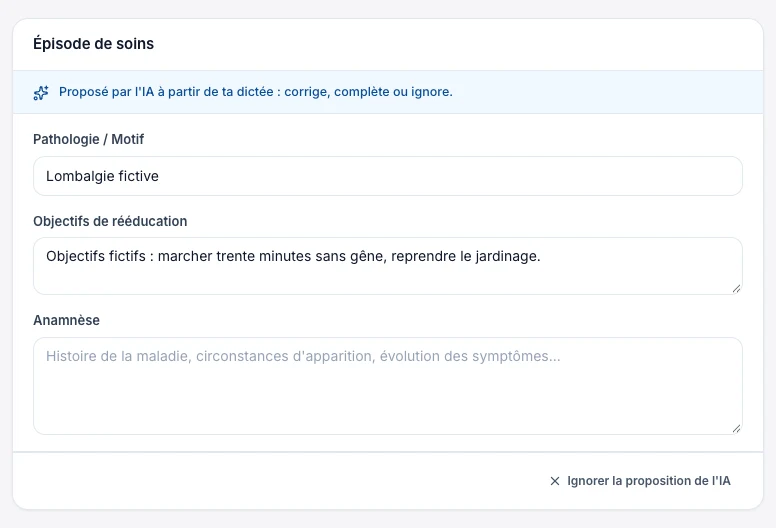Click the "Pathologie / Motif" label
776x528 pixels.
pyautogui.click(x=89, y=139)
